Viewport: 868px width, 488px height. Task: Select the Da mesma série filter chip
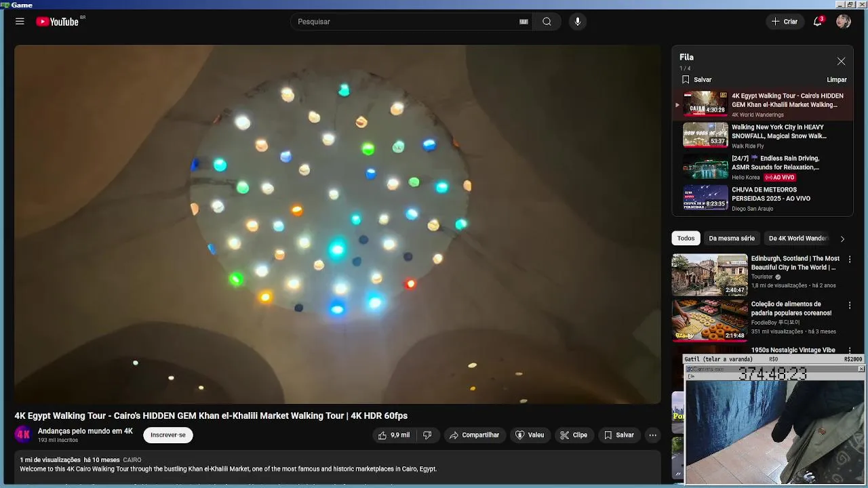pos(732,239)
